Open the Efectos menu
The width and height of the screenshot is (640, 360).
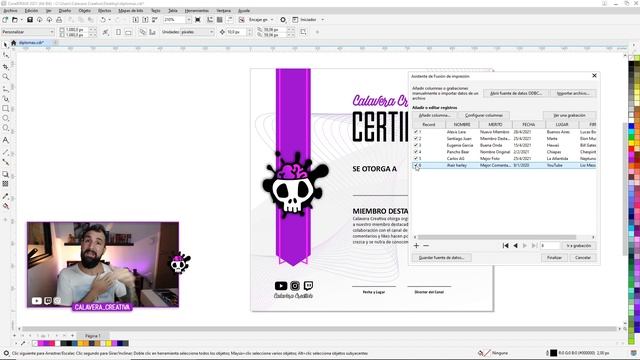104,11
